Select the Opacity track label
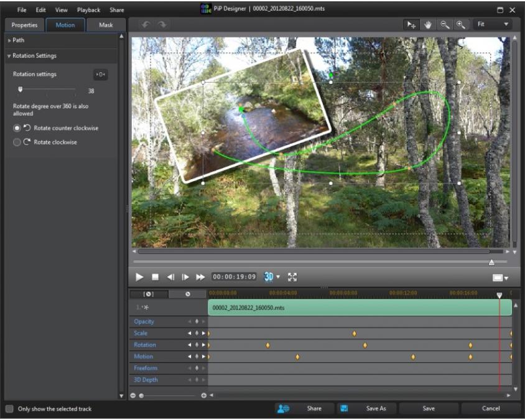This screenshot has width=525, height=420. [x=144, y=322]
